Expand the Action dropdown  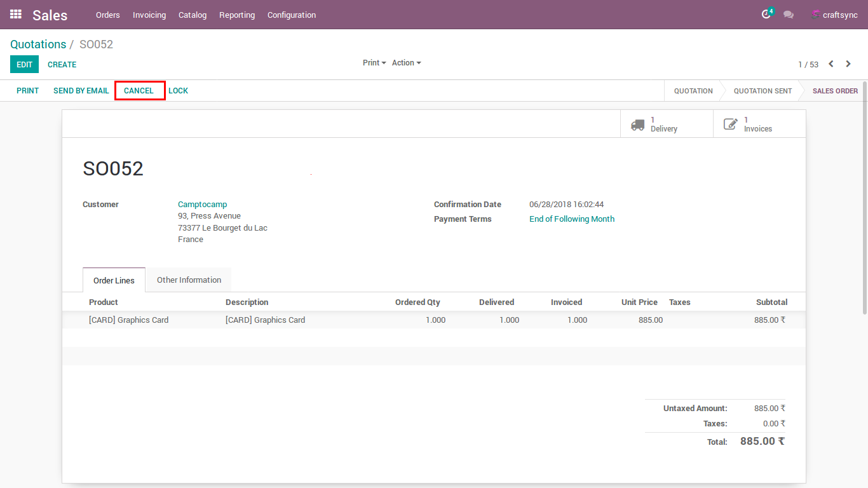pyautogui.click(x=406, y=63)
